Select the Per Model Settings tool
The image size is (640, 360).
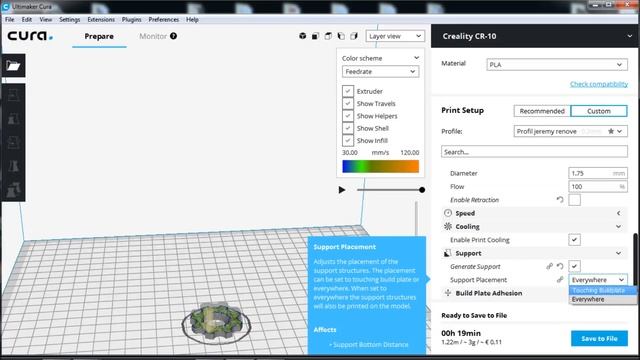[13, 190]
